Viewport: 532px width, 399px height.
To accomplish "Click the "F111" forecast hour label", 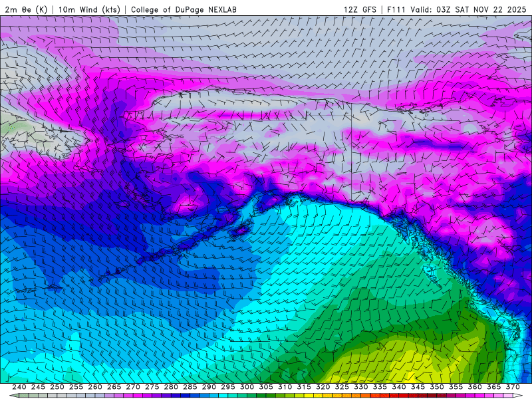I will tap(396, 9).
